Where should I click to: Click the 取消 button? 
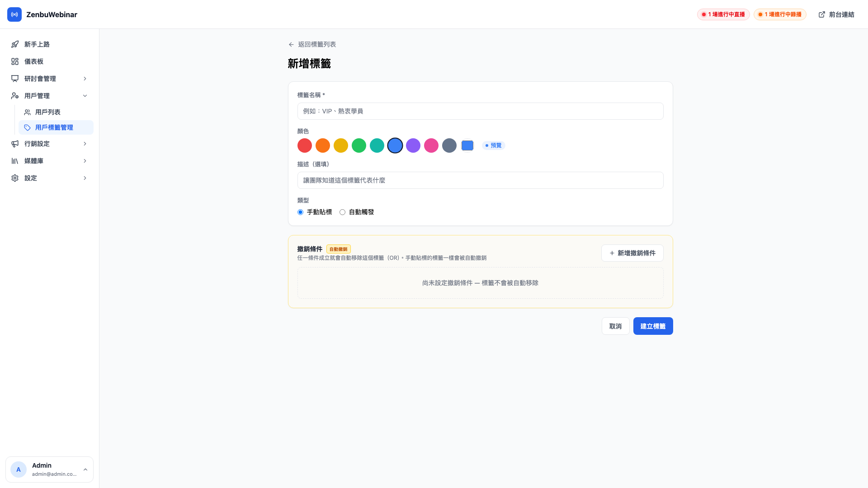(x=615, y=326)
